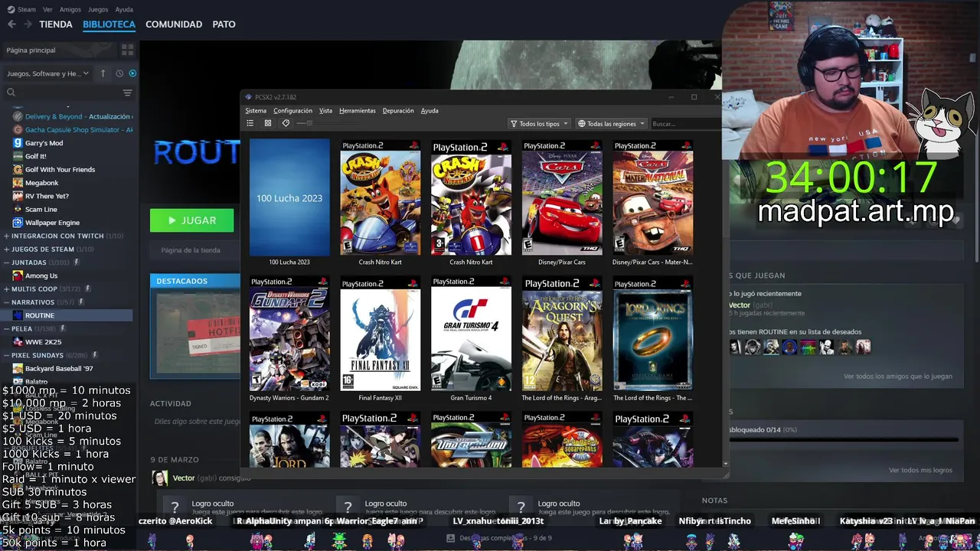Go to Steam's COMUNIDAD tab
The height and width of the screenshot is (551, 980).
tap(174, 24)
